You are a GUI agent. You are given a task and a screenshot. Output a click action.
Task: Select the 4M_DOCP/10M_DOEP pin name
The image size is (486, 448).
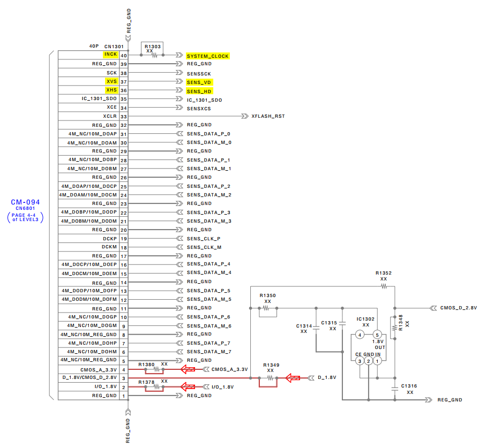pyautogui.click(x=89, y=265)
